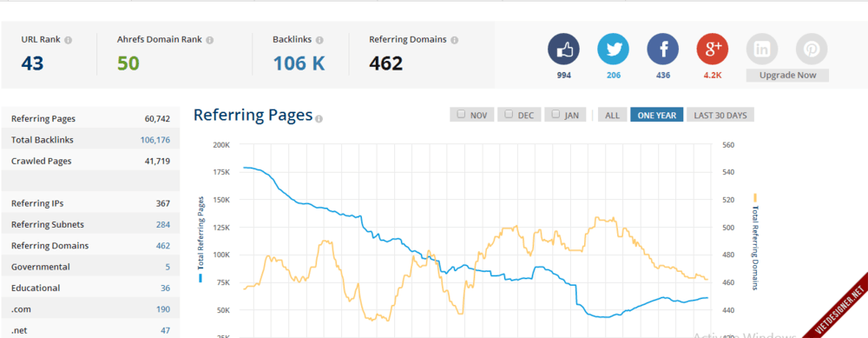Click the Total Referring Pages axis title

201,233
